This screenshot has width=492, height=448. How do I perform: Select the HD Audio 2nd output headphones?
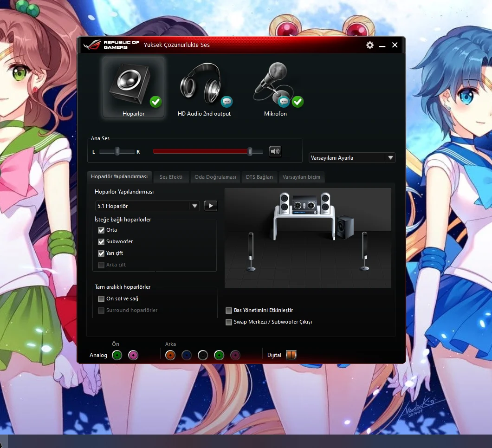pos(204,87)
